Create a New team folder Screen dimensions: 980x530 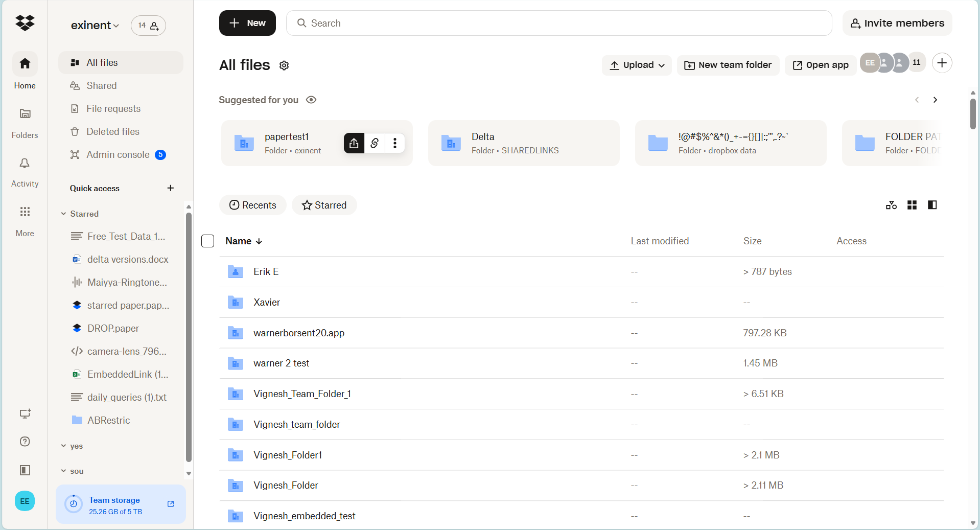pos(728,65)
